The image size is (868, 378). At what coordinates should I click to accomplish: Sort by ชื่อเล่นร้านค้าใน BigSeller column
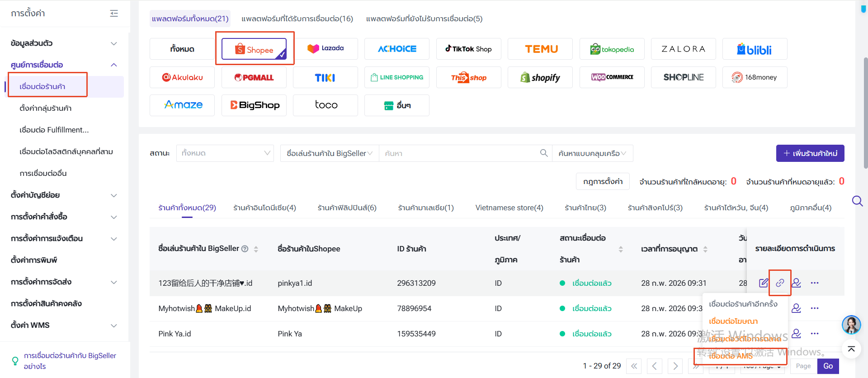(256, 249)
